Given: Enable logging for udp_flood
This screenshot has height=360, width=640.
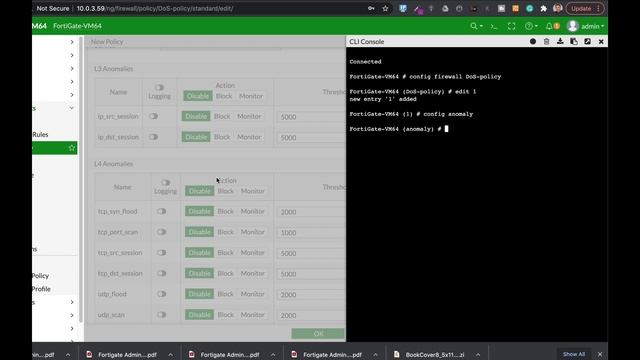Looking at the screenshot, I should click(162, 294).
